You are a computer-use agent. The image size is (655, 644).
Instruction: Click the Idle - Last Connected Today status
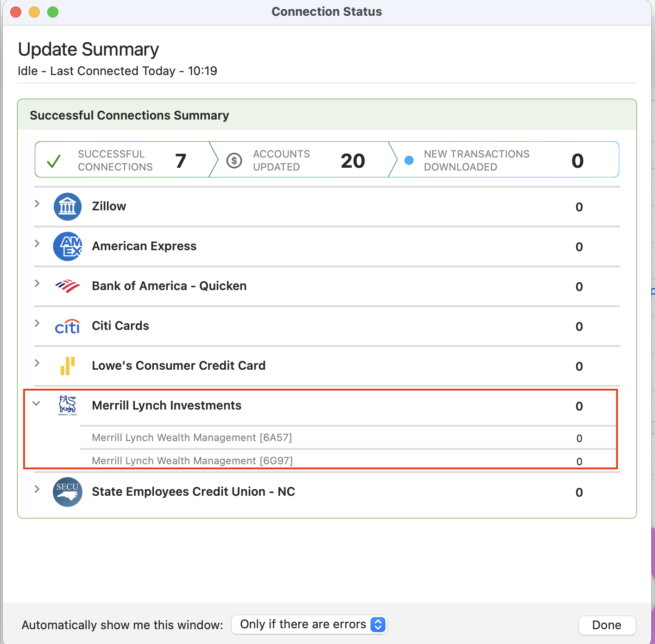(x=117, y=71)
